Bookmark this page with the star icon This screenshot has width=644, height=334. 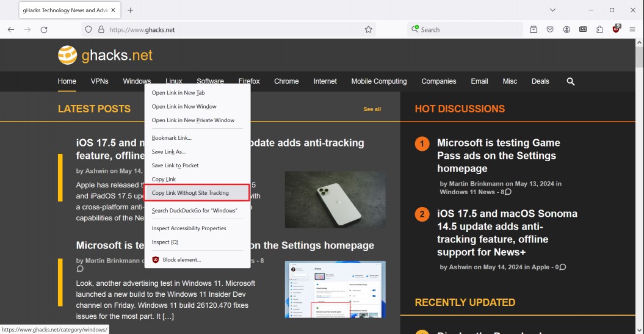(369, 29)
